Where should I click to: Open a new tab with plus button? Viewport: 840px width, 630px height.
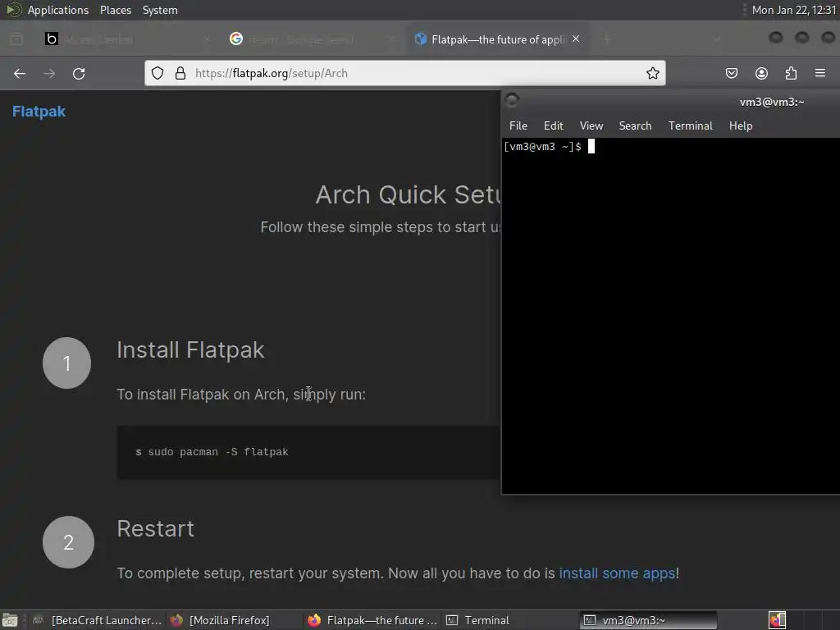607,39
